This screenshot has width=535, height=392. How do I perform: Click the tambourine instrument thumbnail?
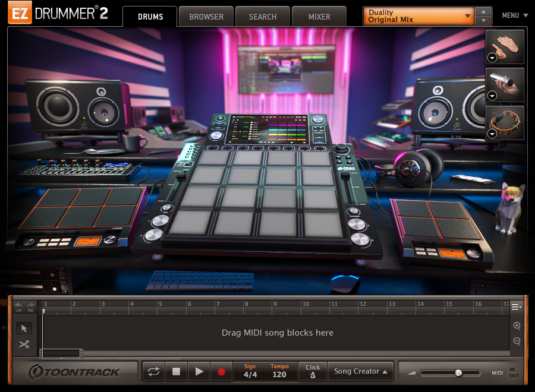pos(505,123)
